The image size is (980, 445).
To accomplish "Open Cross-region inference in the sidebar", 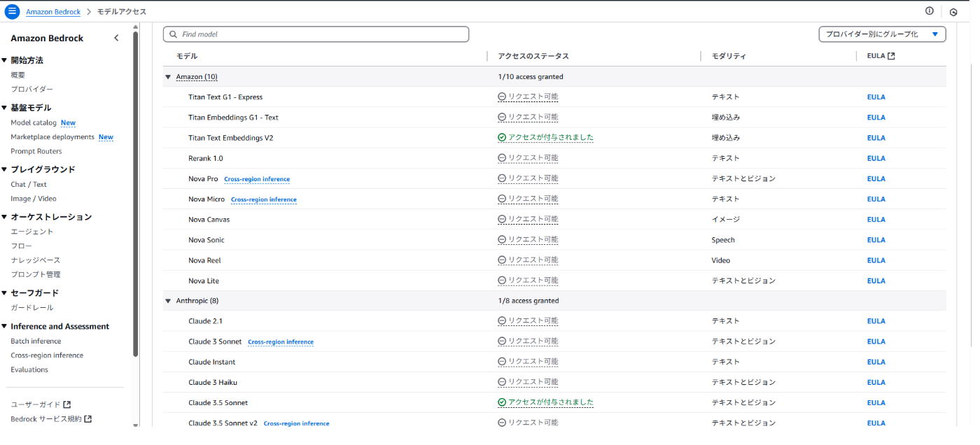I will click(x=47, y=355).
